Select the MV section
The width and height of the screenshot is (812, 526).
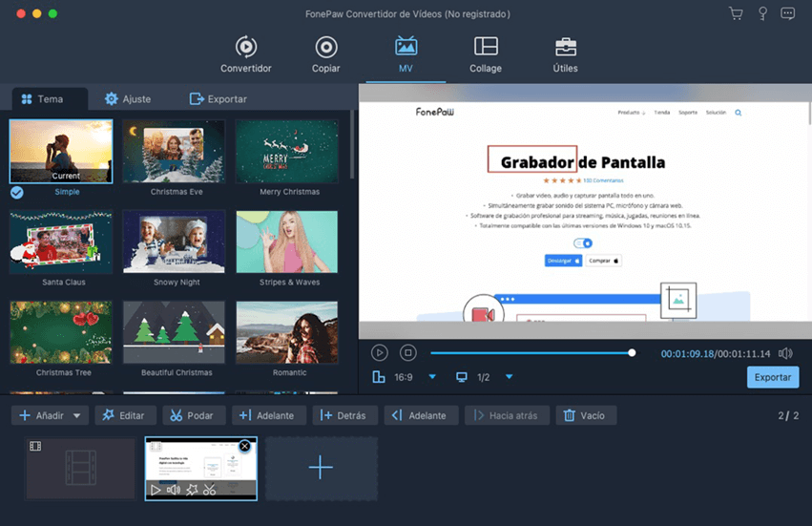pos(406,54)
